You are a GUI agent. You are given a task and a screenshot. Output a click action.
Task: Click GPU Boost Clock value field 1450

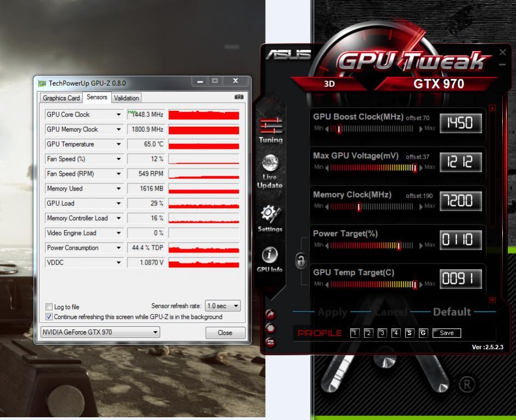click(461, 123)
